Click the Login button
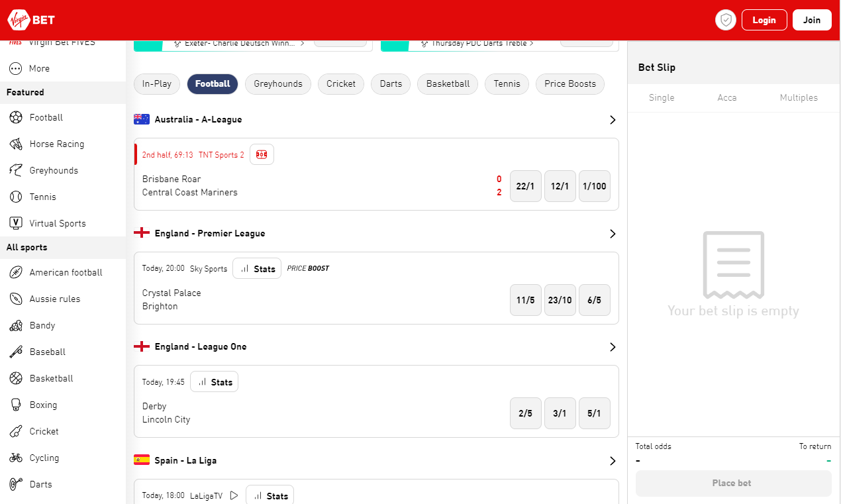The height and width of the screenshot is (504, 841). click(x=764, y=20)
